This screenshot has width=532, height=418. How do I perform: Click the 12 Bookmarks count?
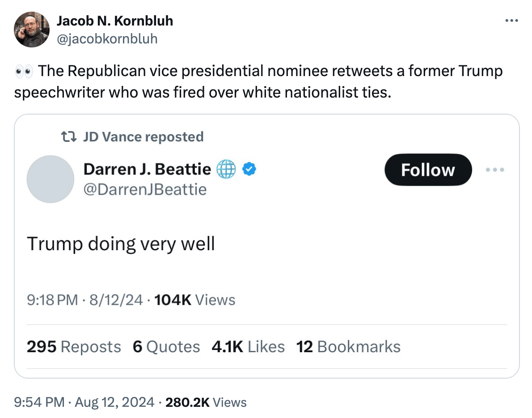348,346
